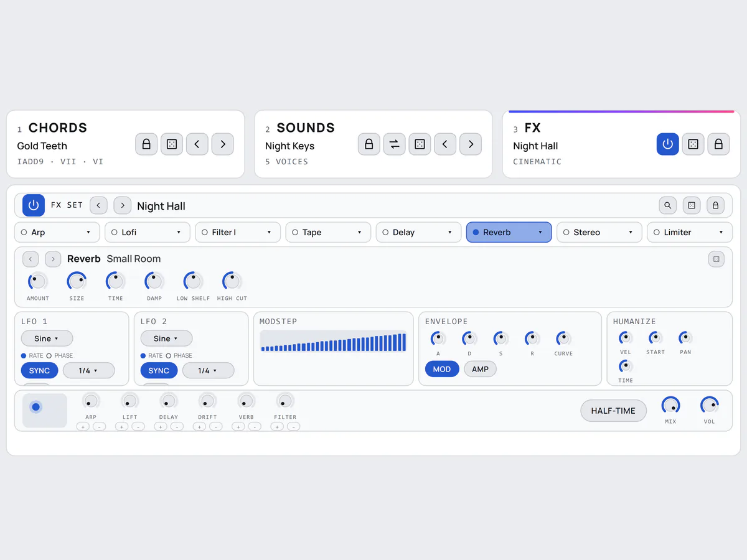Select the FX section title
This screenshot has width=747, height=560.
(x=533, y=128)
